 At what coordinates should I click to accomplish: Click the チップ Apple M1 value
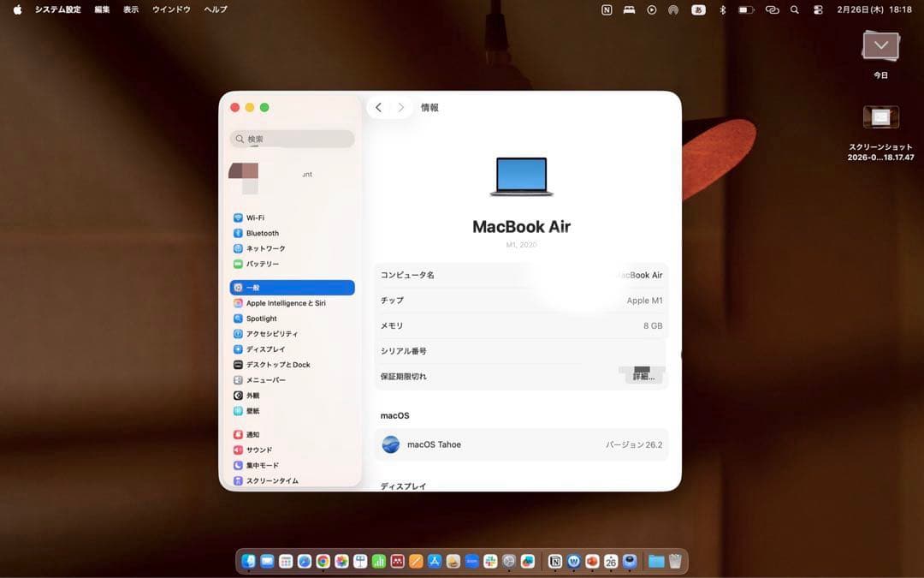pyautogui.click(x=645, y=301)
